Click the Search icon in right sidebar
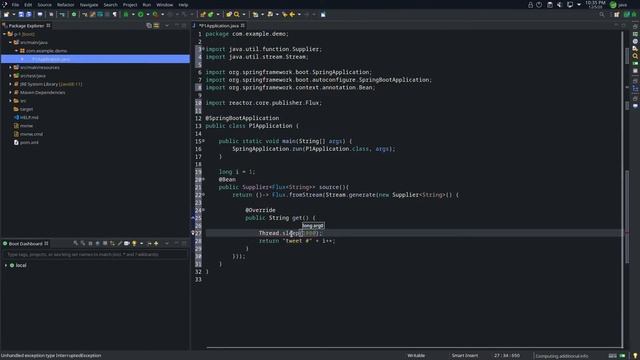The width and height of the screenshot is (640, 360). [635, 56]
